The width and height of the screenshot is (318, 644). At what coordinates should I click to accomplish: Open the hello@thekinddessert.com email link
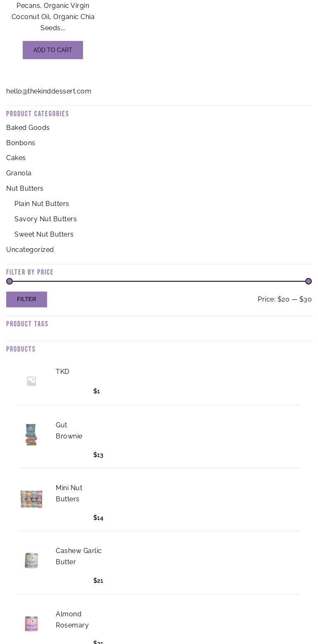click(49, 91)
